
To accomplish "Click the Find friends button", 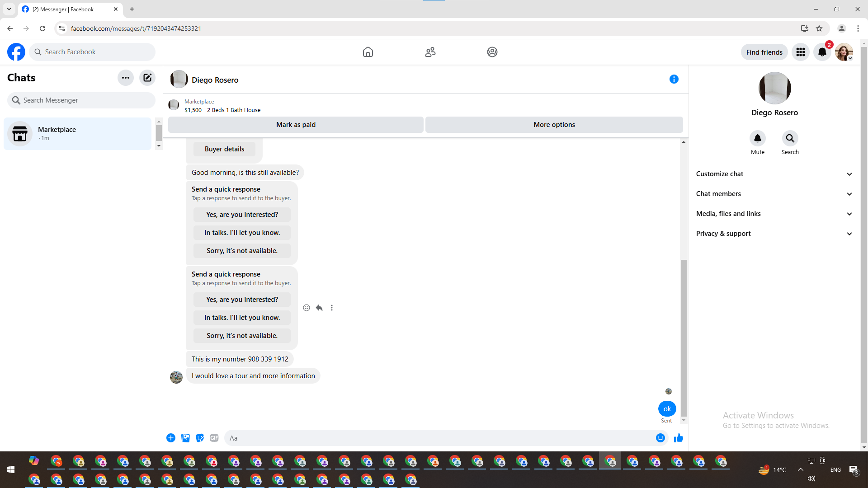I will coord(764,52).
